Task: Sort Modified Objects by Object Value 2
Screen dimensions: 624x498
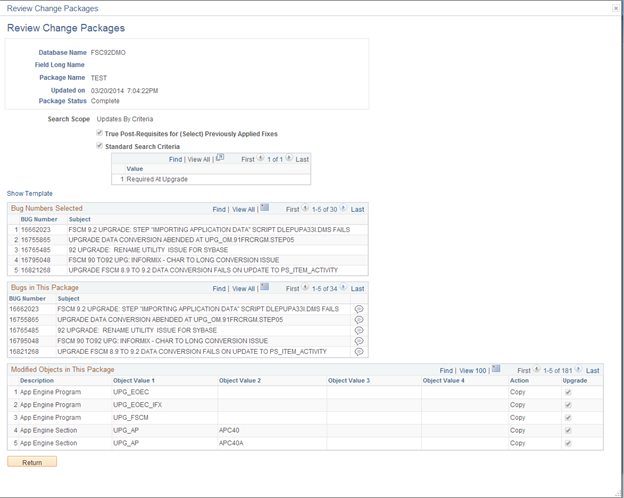Action: 240,381
